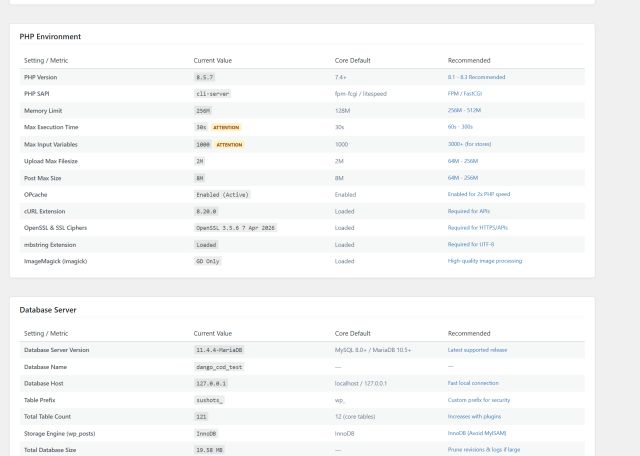Select the 'Storage Engine (wp_posts)' label
Viewport: 640px width, 456px height.
point(60,434)
